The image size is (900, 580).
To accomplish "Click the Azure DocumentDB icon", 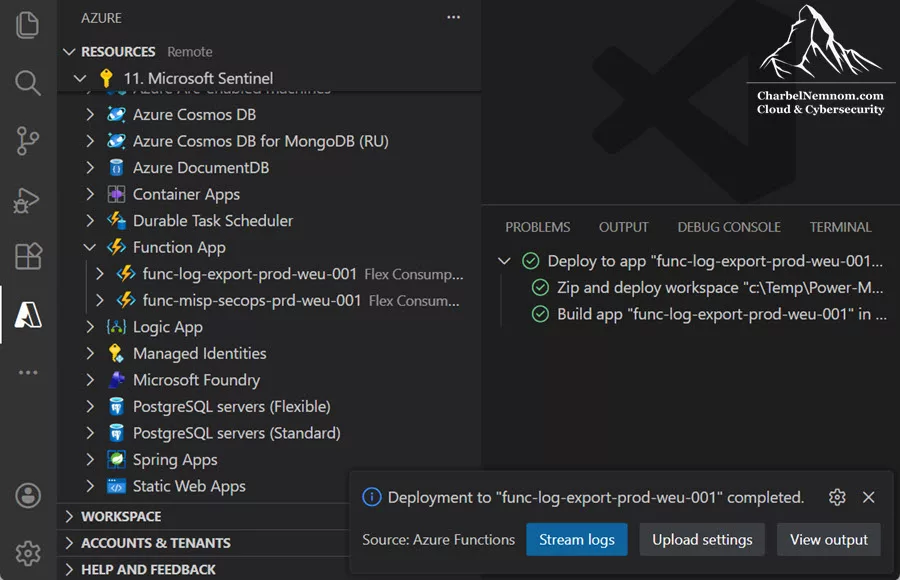I will click(x=117, y=168).
